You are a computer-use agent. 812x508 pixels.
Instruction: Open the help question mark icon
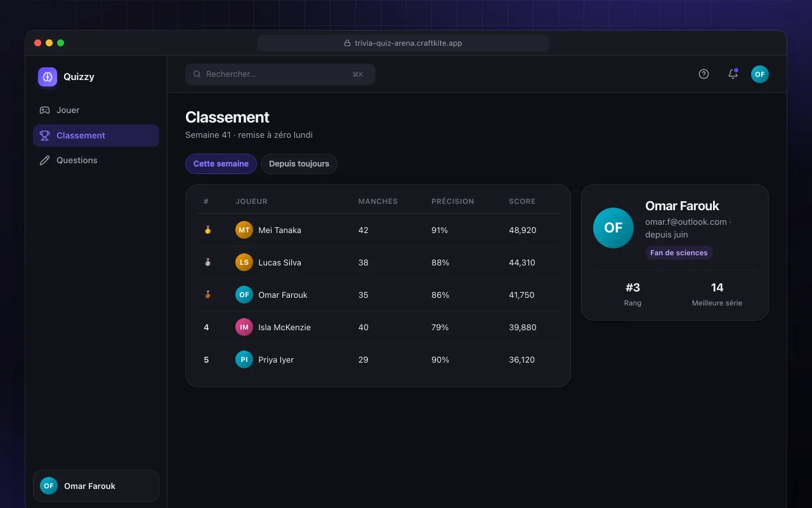pyautogui.click(x=704, y=74)
